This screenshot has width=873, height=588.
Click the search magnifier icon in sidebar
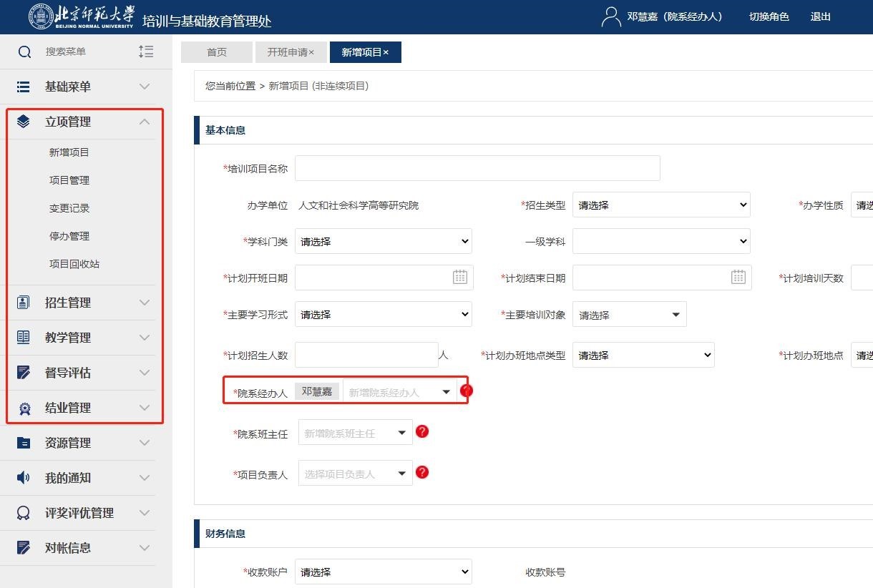tap(24, 52)
